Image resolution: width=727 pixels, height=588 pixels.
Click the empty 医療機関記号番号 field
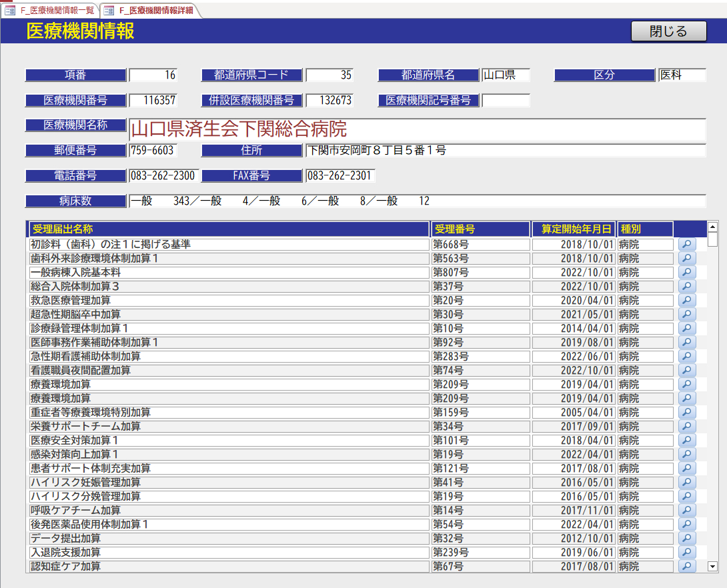coord(504,100)
